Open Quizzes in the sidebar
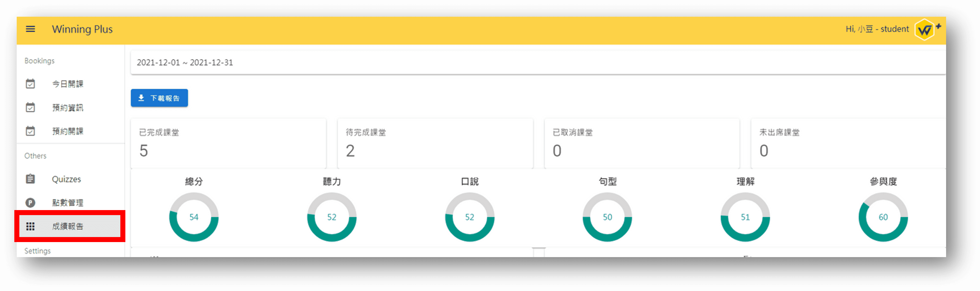The width and height of the screenshot is (980, 291). point(70,179)
